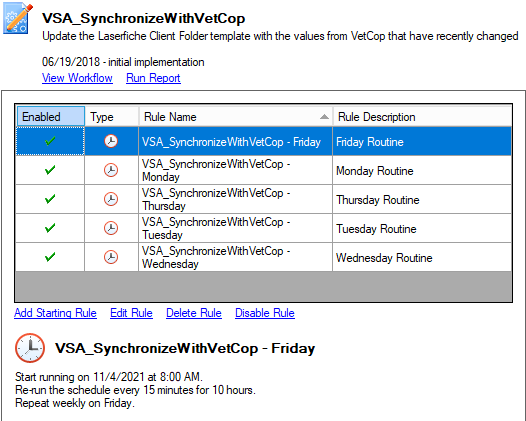Click the Edit Rule link

click(132, 313)
